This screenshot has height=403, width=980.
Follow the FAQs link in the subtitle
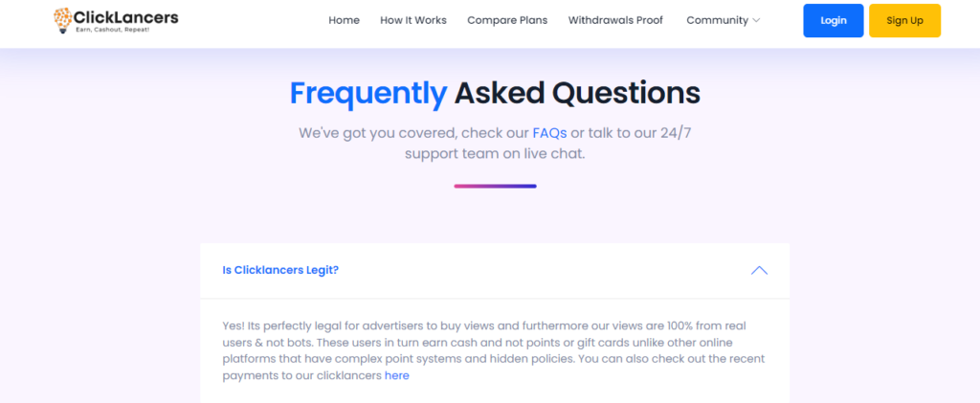pyautogui.click(x=549, y=132)
